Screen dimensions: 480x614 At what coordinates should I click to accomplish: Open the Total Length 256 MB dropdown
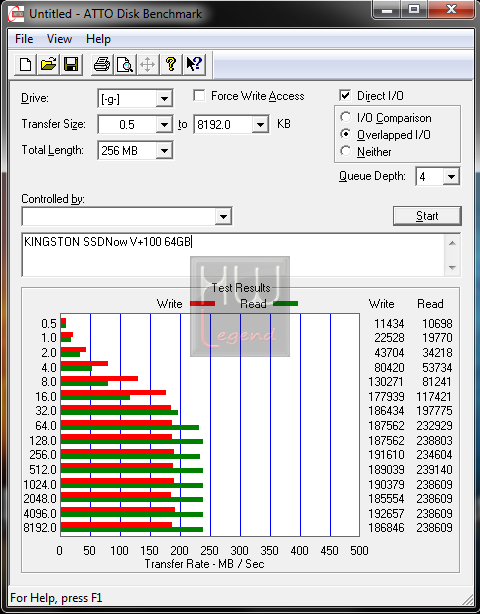coord(164,151)
